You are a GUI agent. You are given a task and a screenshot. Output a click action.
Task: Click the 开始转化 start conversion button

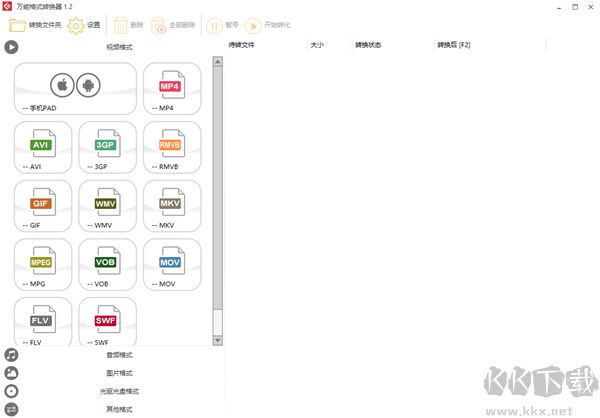pos(268,25)
